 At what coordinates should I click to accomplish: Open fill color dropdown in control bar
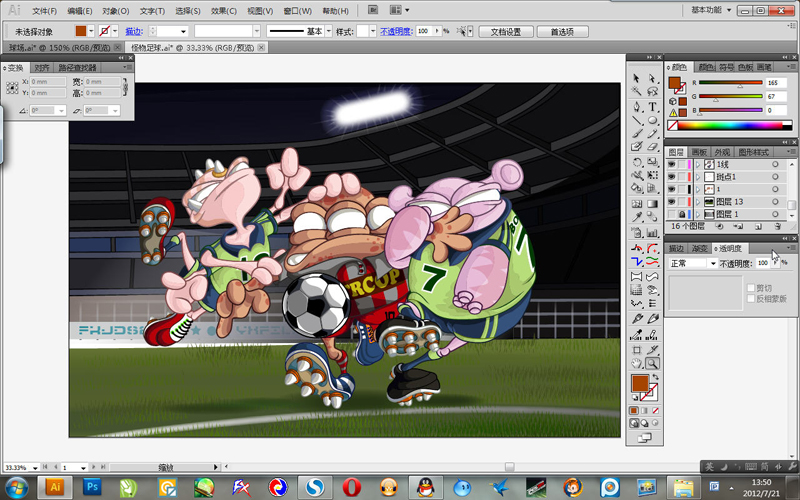coord(91,31)
